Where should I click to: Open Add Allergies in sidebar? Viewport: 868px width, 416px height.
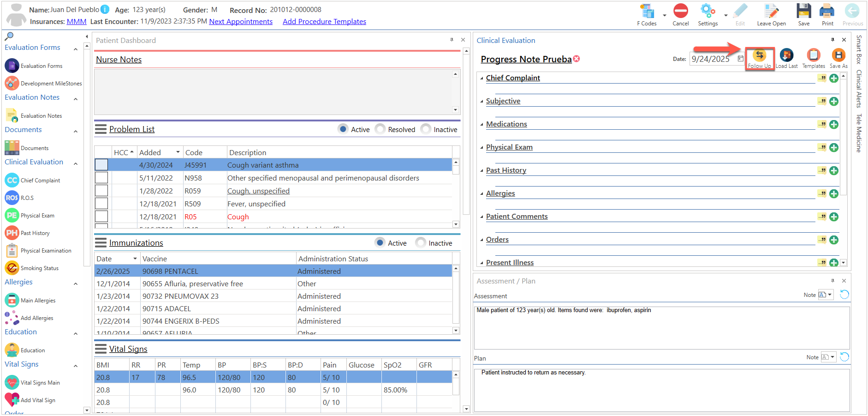[29, 318]
